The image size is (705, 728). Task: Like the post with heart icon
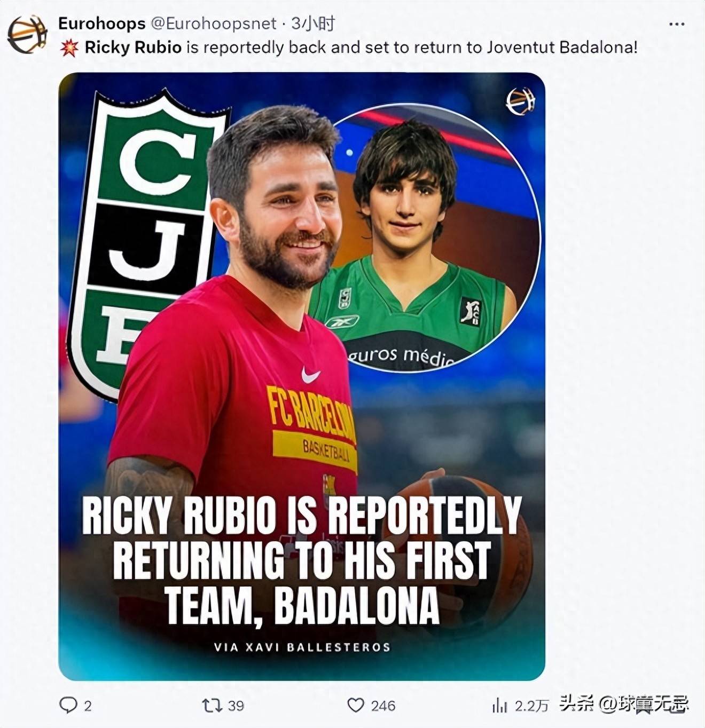point(356,705)
